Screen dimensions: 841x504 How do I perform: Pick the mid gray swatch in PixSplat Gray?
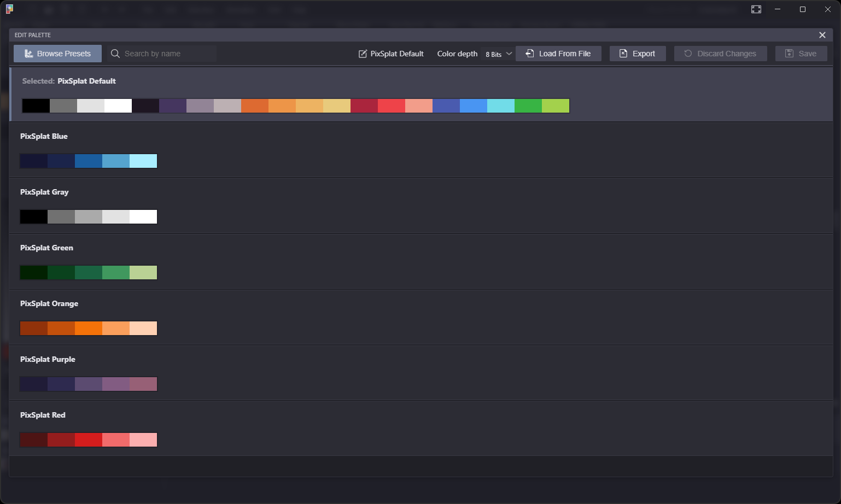click(x=89, y=216)
